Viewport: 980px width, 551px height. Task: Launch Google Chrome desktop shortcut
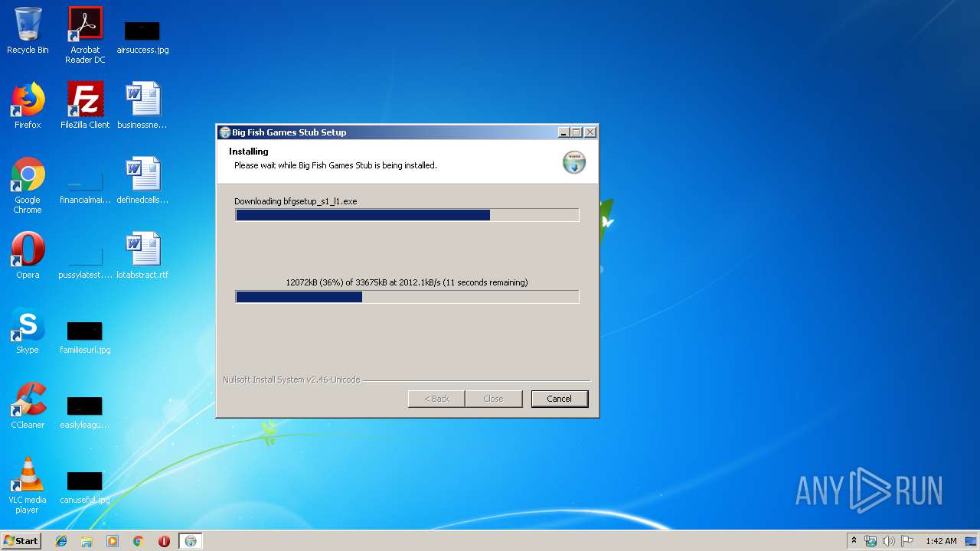click(x=28, y=185)
